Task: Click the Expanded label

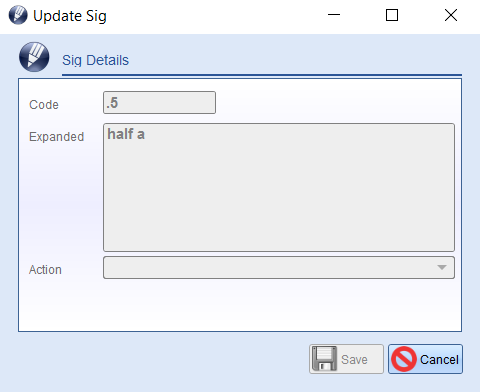Action: coord(56,137)
